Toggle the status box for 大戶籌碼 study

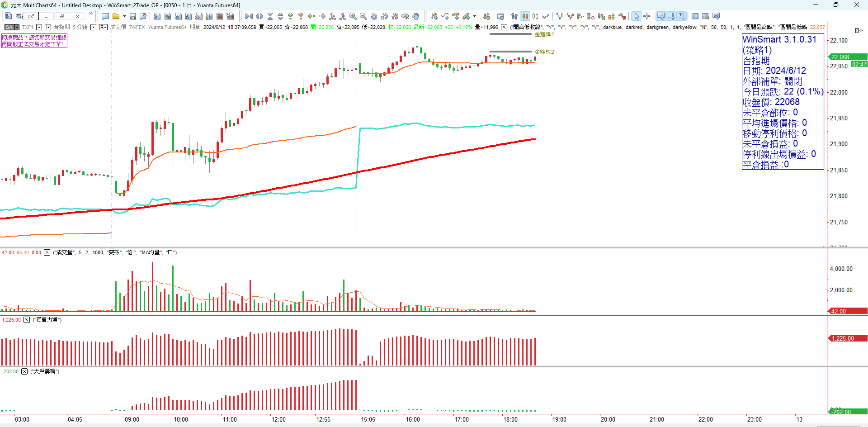(24, 371)
